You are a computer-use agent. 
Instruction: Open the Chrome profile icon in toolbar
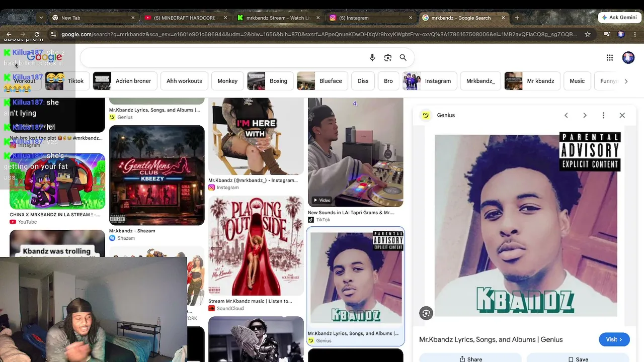[621, 34]
